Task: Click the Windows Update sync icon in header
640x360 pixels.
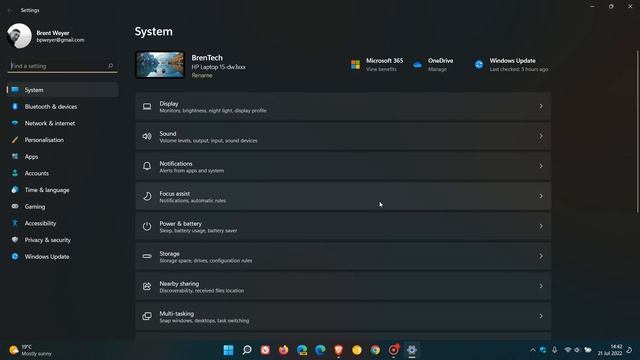Action: click(479, 64)
